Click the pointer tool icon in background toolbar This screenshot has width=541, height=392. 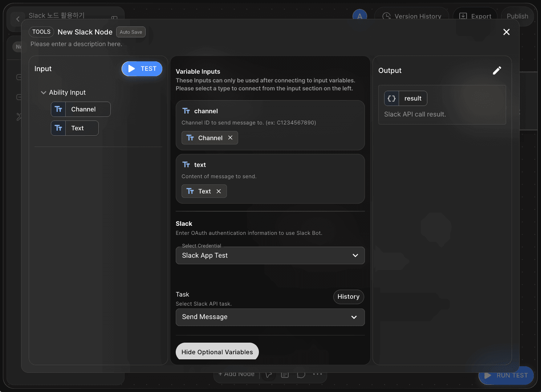click(269, 374)
